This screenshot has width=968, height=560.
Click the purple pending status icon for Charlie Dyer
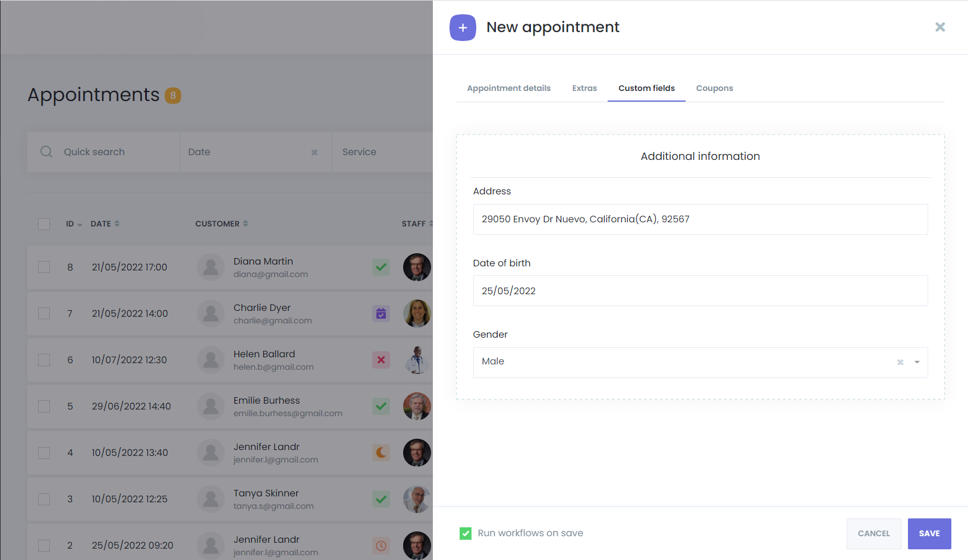(381, 313)
